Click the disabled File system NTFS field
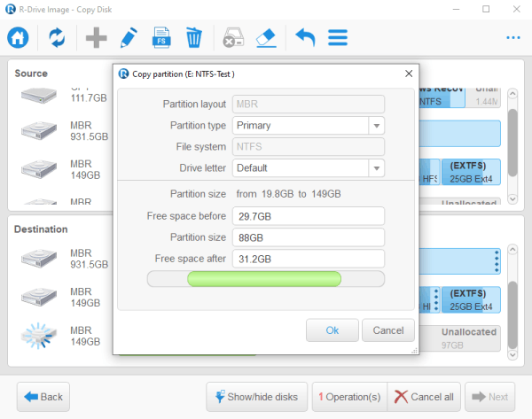 coord(308,146)
